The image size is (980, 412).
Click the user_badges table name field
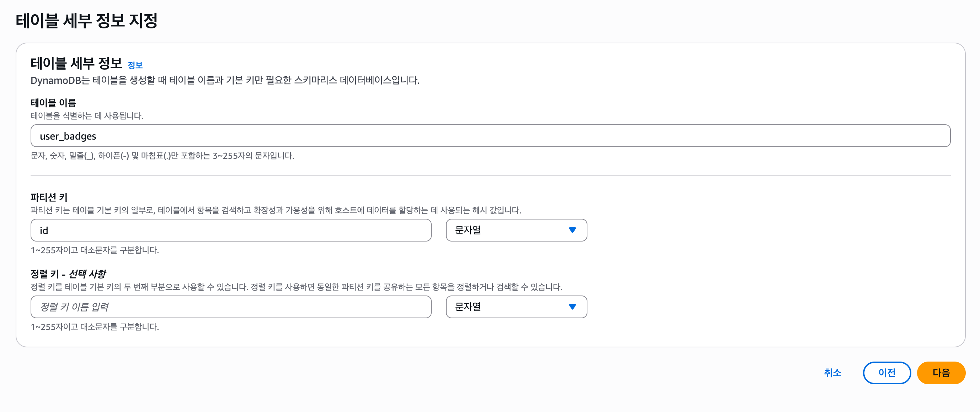(490, 136)
